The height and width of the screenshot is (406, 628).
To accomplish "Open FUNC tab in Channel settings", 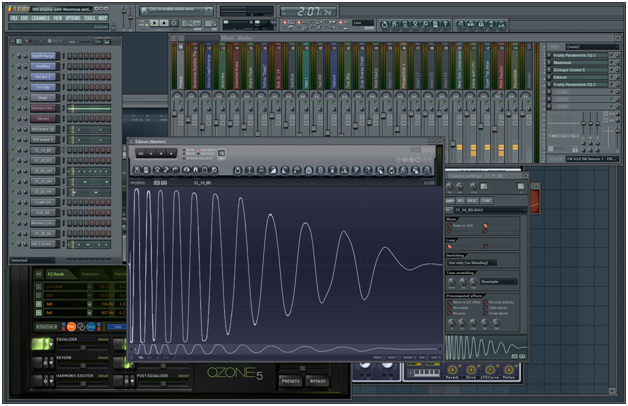I will click(486, 201).
